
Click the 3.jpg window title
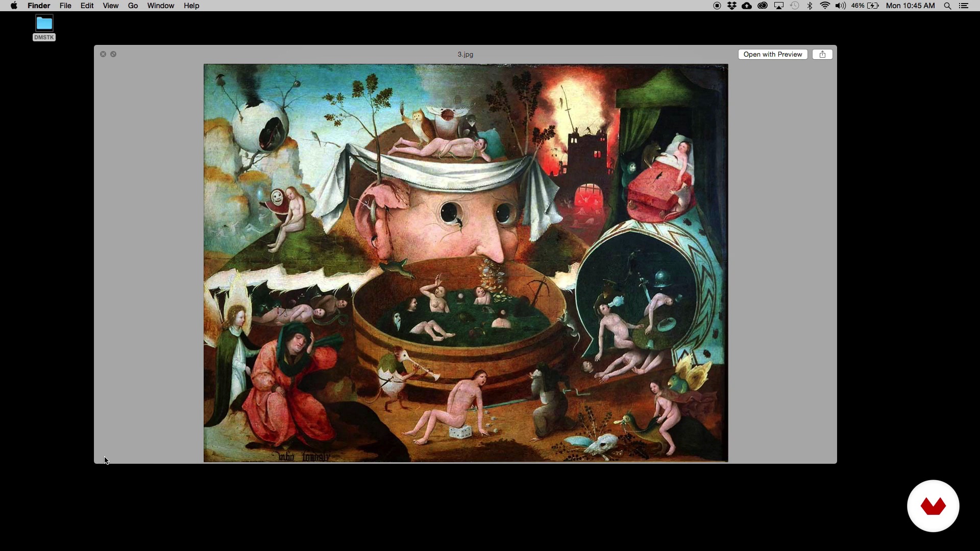[465, 54]
